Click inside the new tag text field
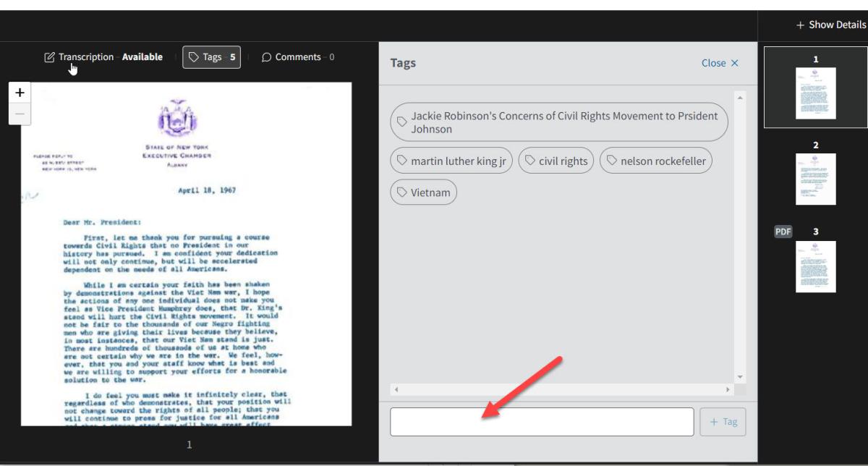Image resolution: width=868 pixels, height=466 pixels. [541, 421]
